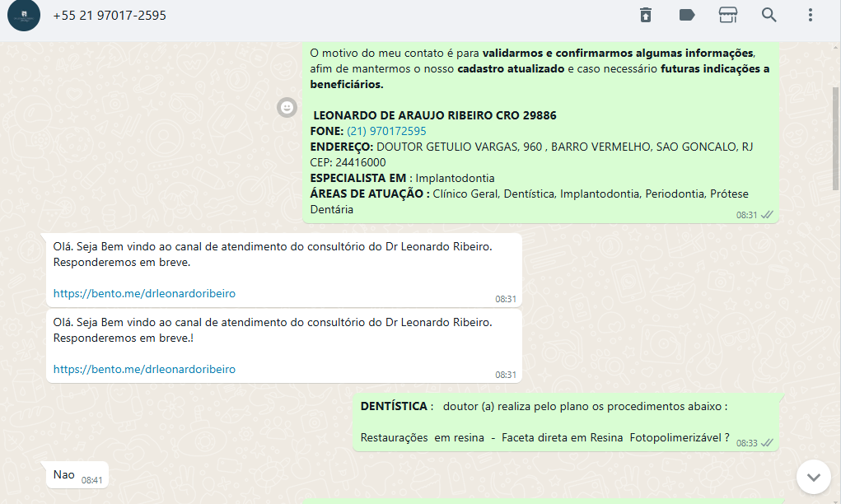
Task: Click read receipt ticks on 08:31 message
Action: click(768, 215)
